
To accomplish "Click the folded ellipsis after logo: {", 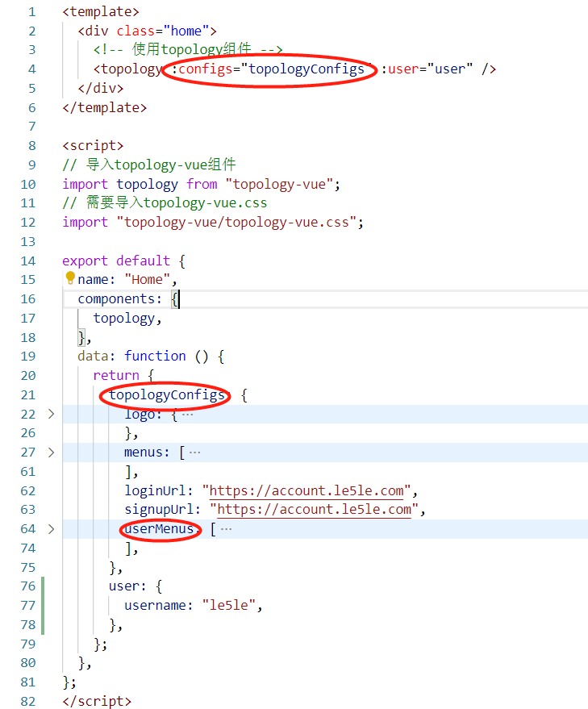I will (188, 414).
